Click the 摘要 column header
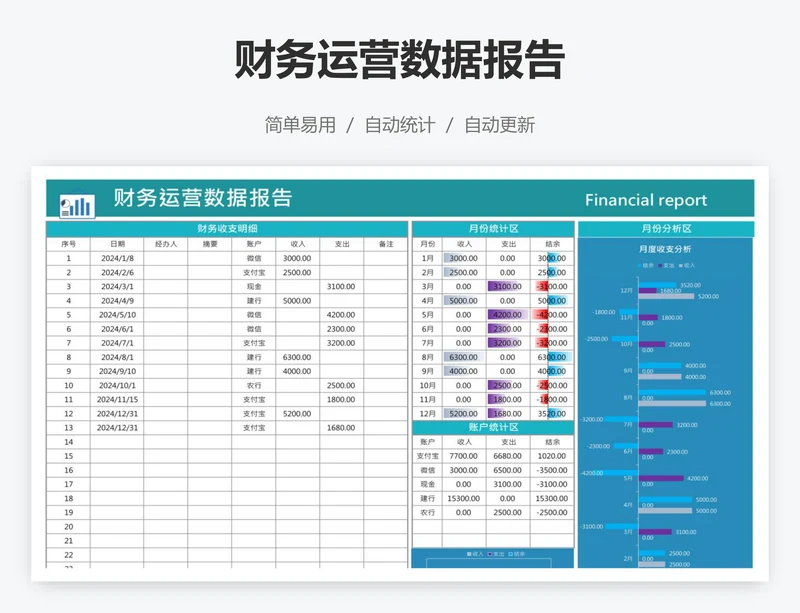Viewport: 800px width, 613px height. (210, 244)
